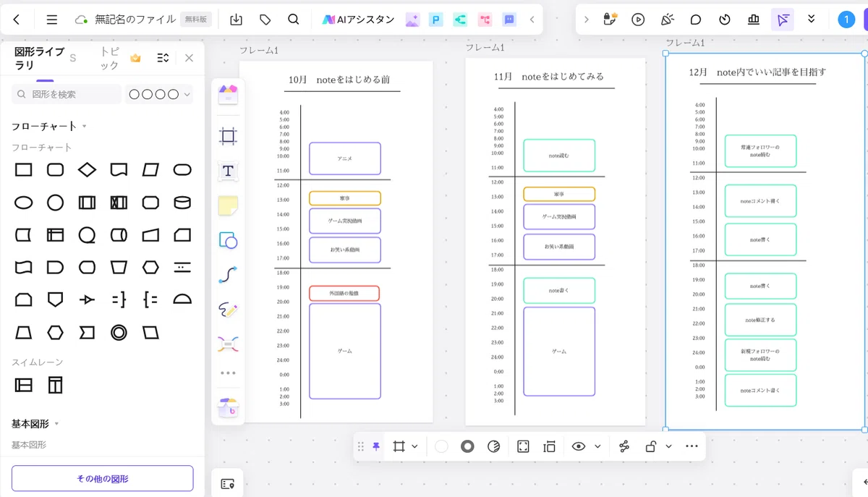Start presentation with the play icon

click(x=638, y=20)
